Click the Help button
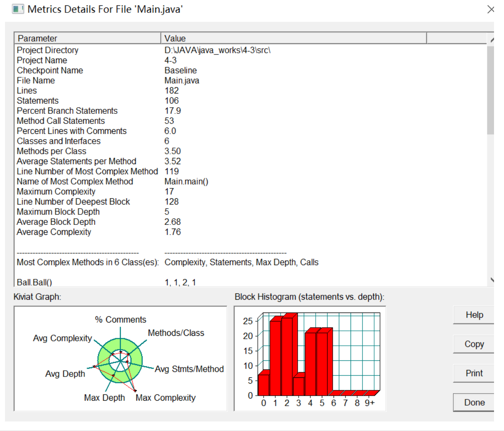Viewport: 504px width, 431px height. click(x=474, y=315)
